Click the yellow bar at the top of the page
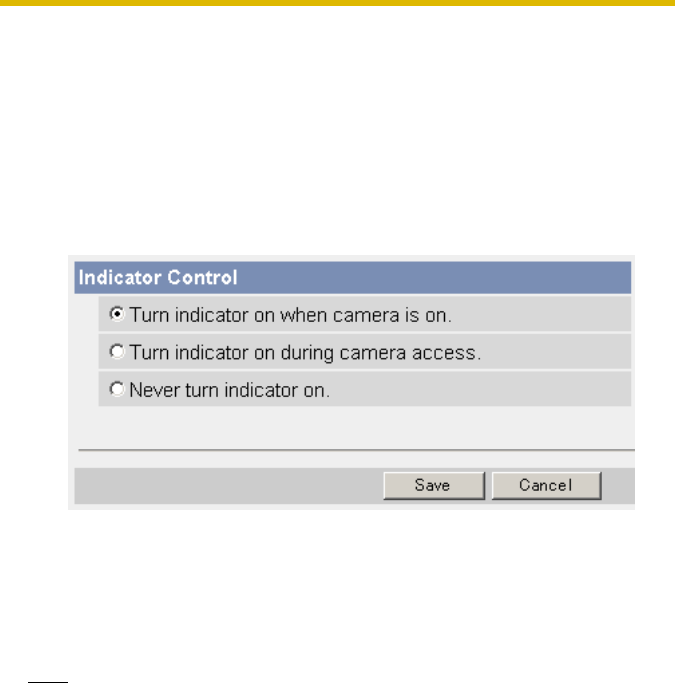Screen dimensions: 675x683 pos(338,3)
